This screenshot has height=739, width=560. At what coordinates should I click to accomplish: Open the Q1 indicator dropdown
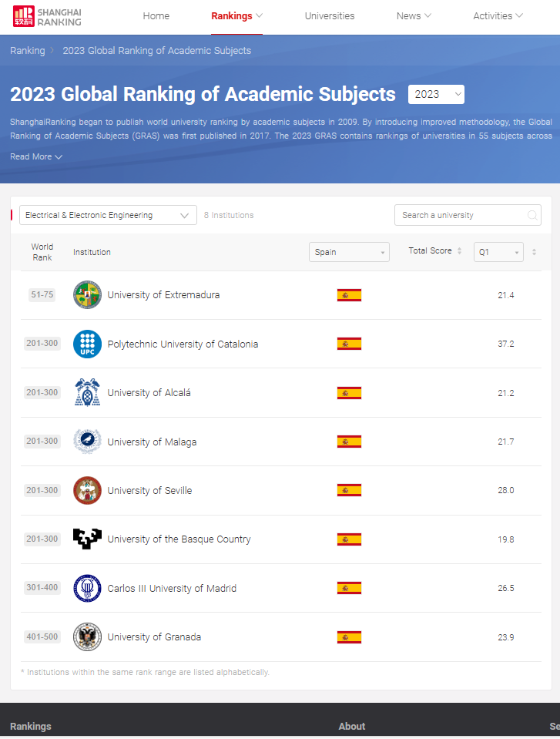pos(498,252)
